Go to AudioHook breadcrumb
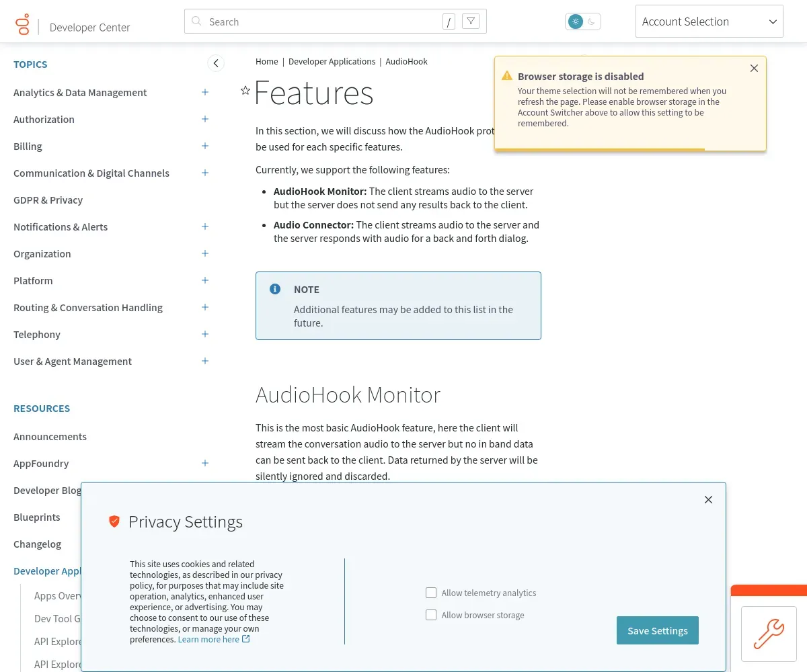 406,61
